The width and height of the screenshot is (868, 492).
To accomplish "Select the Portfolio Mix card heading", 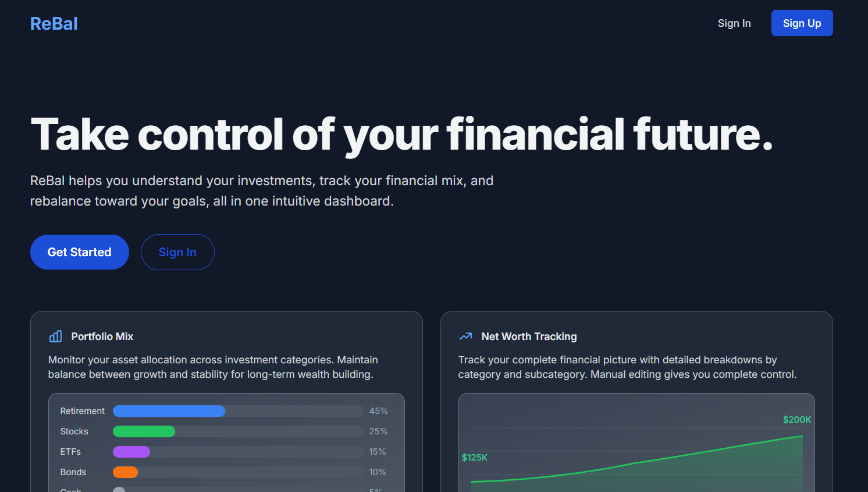I will [102, 337].
